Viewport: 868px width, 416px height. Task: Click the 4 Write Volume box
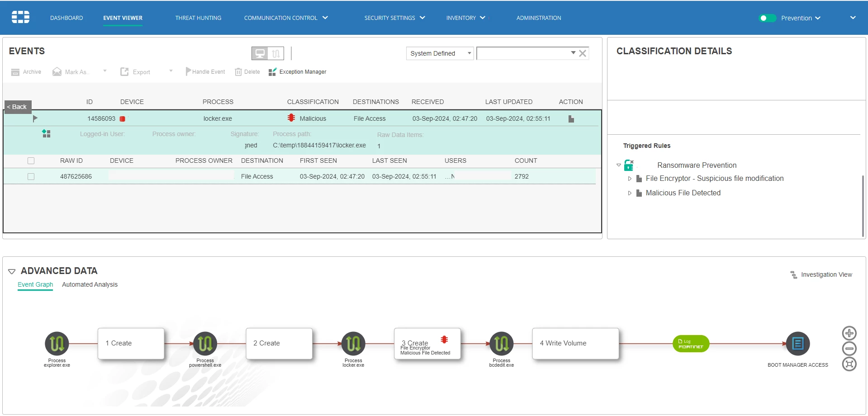(575, 344)
